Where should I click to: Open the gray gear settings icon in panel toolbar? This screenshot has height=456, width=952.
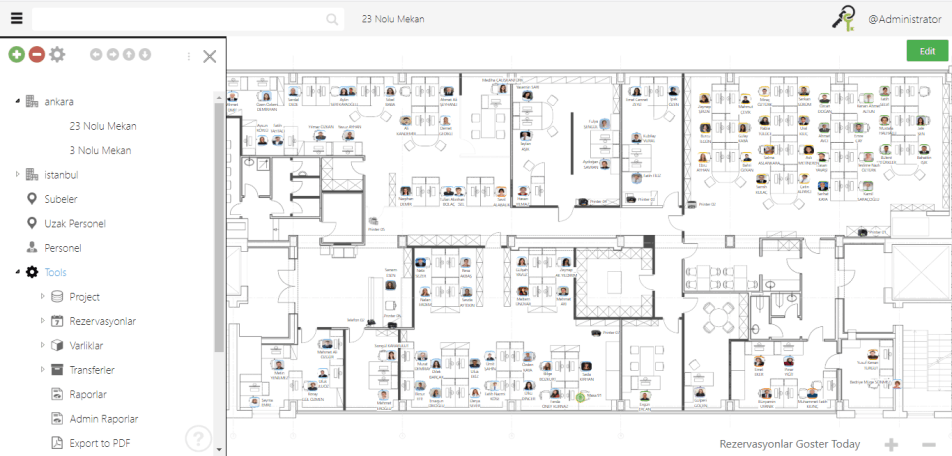pyautogui.click(x=57, y=55)
